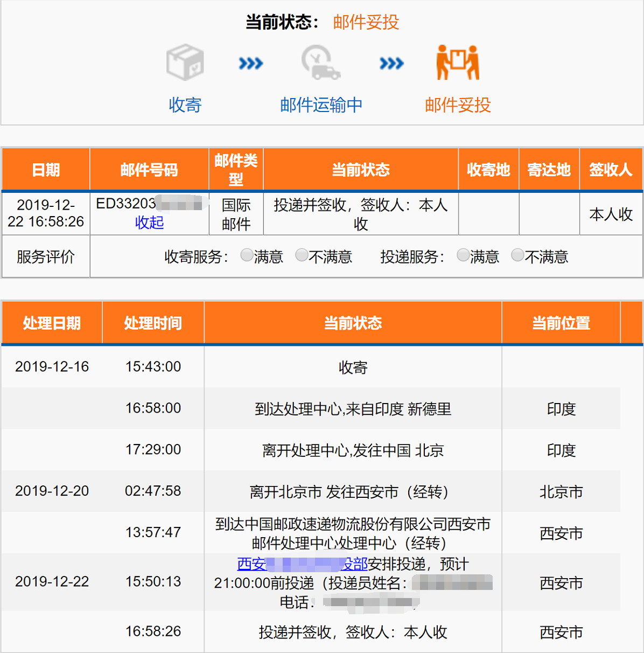Click the 收寄 step label
The image size is (644, 653).
point(185,105)
